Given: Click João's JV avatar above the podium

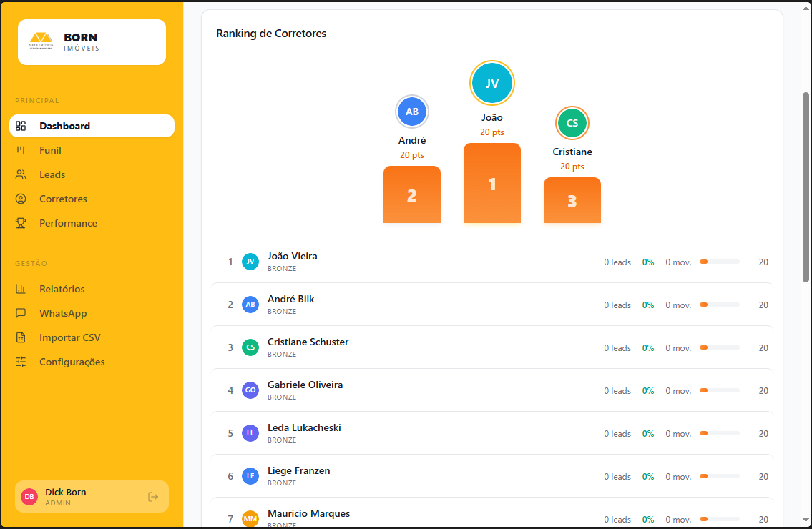Looking at the screenshot, I should coord(492,83).
